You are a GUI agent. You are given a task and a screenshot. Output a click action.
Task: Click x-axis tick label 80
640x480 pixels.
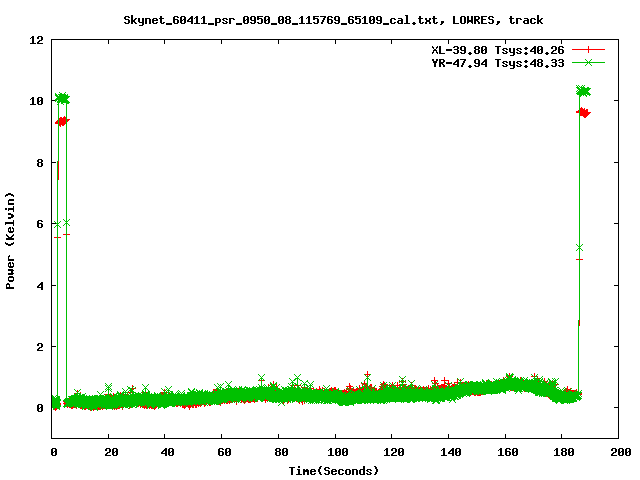click(281, 452)
